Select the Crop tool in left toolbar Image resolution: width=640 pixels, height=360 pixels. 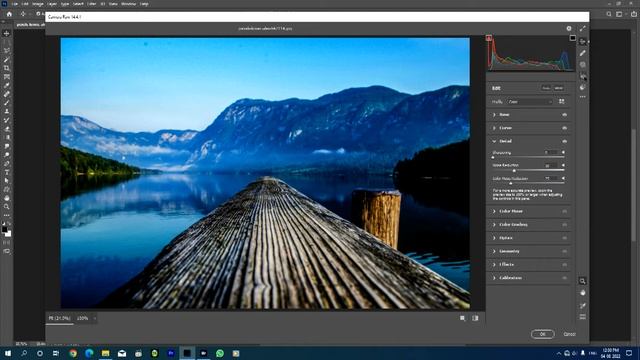point(7,68)
